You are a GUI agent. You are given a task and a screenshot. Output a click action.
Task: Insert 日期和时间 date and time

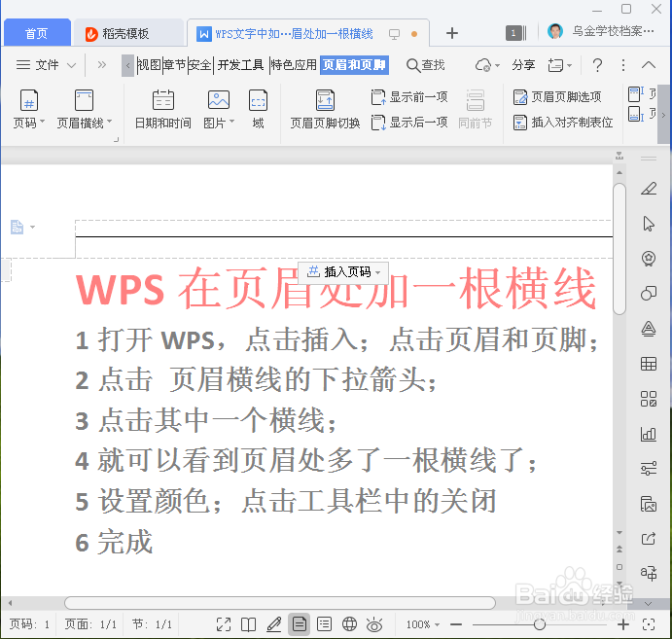[162, 109]
